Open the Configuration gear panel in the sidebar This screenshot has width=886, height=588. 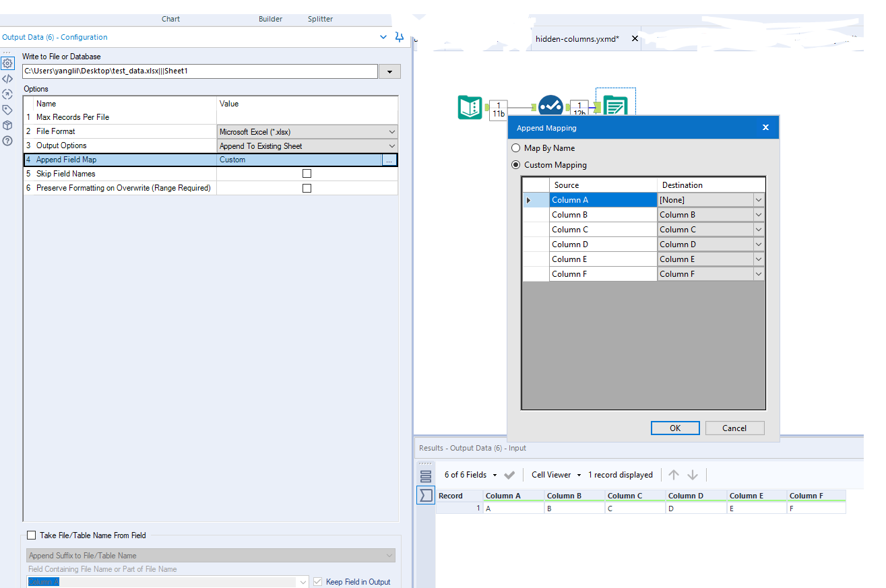tap(7, 63)
